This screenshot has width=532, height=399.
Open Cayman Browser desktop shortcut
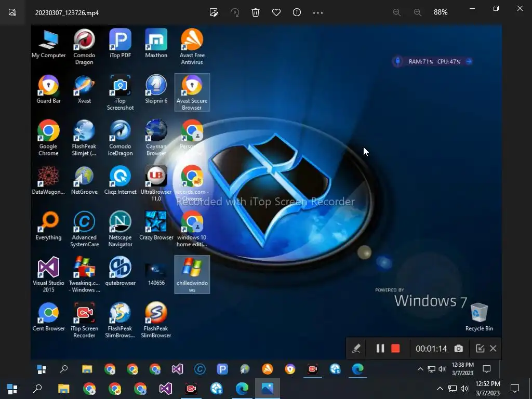tap(156, 138)
